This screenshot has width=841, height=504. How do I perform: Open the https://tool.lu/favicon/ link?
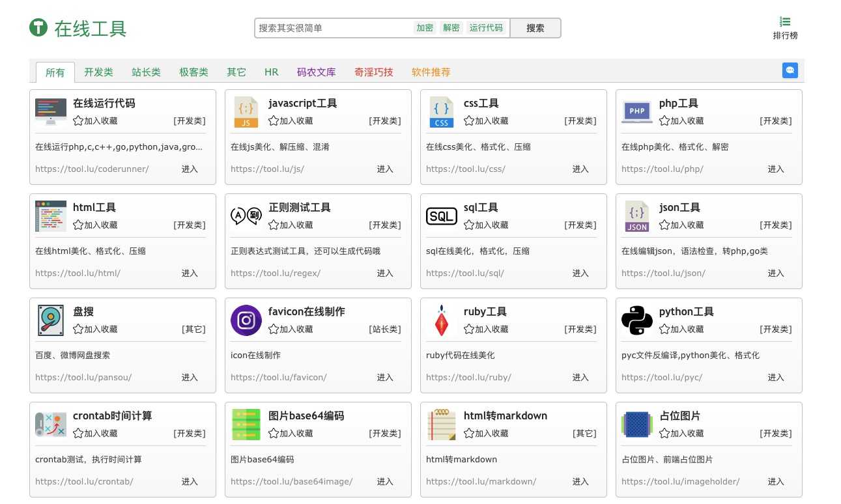click(279, 377)
